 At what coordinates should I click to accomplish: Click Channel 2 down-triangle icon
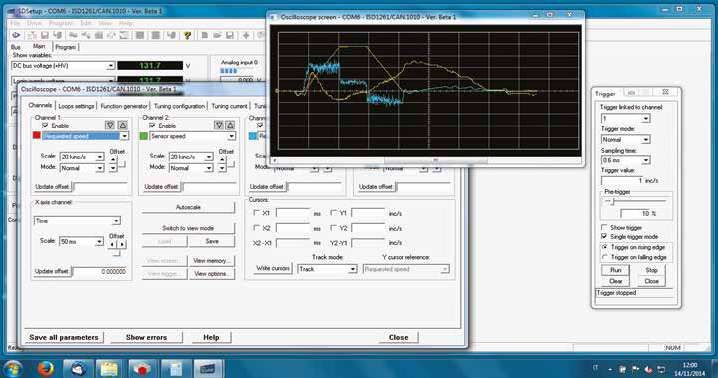(x=219, y=125)
